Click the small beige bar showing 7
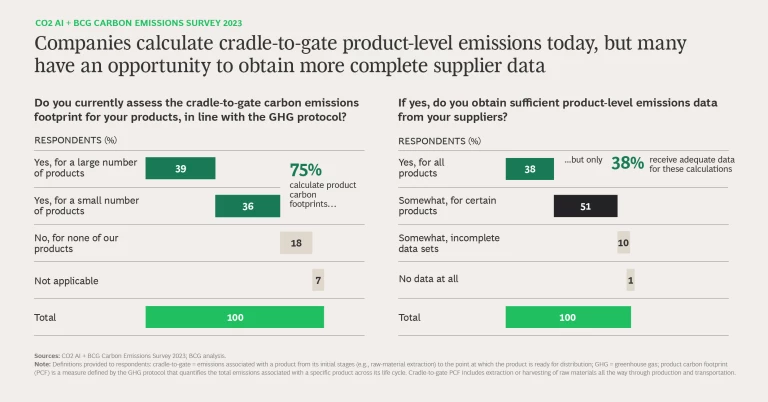 click(318, 280)
